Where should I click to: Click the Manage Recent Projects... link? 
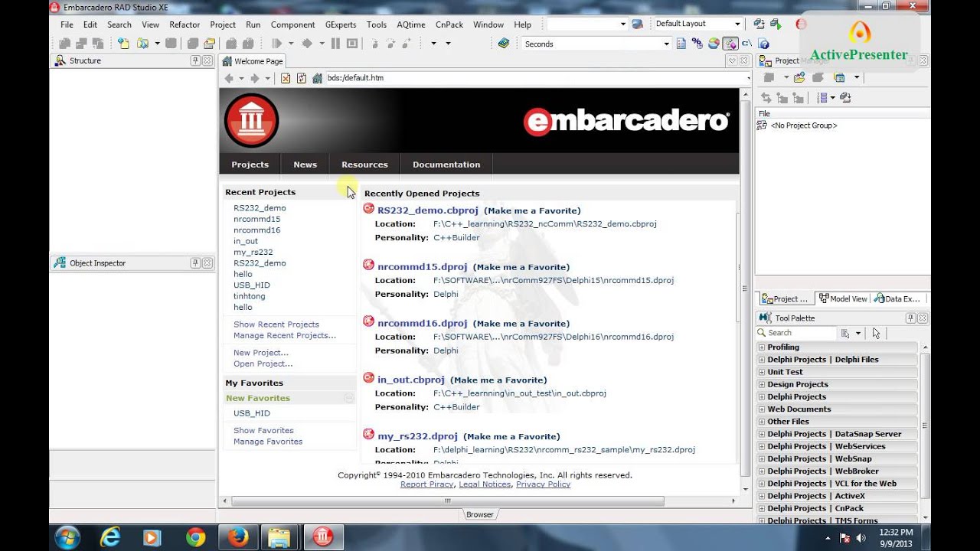pos(285,336)
